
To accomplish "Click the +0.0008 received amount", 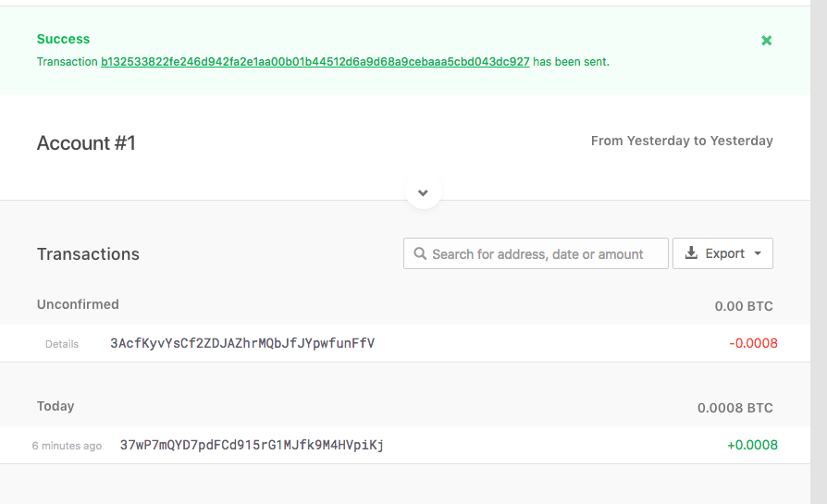I will click(752, 445).
